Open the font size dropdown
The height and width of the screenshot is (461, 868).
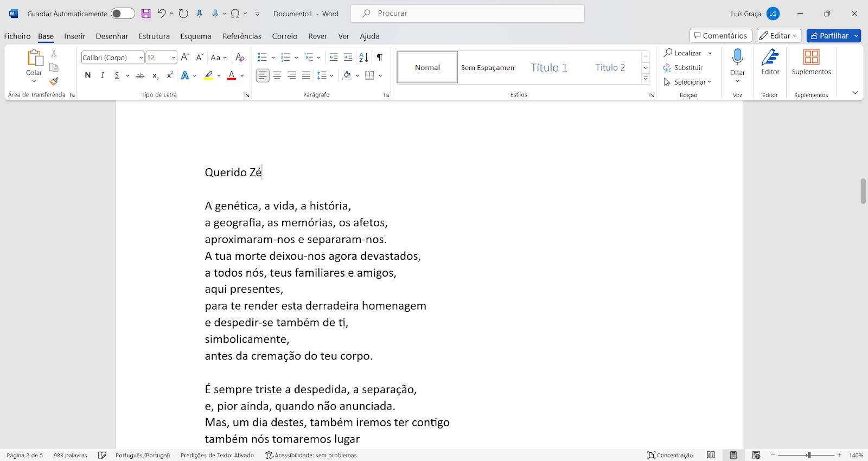[174, 57]
